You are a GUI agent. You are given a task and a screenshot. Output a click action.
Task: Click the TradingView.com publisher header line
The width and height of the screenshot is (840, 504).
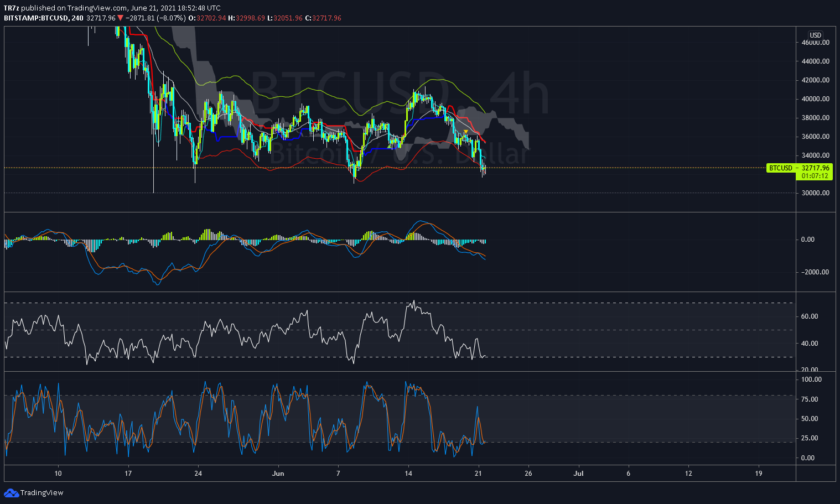tap(112, 8)
